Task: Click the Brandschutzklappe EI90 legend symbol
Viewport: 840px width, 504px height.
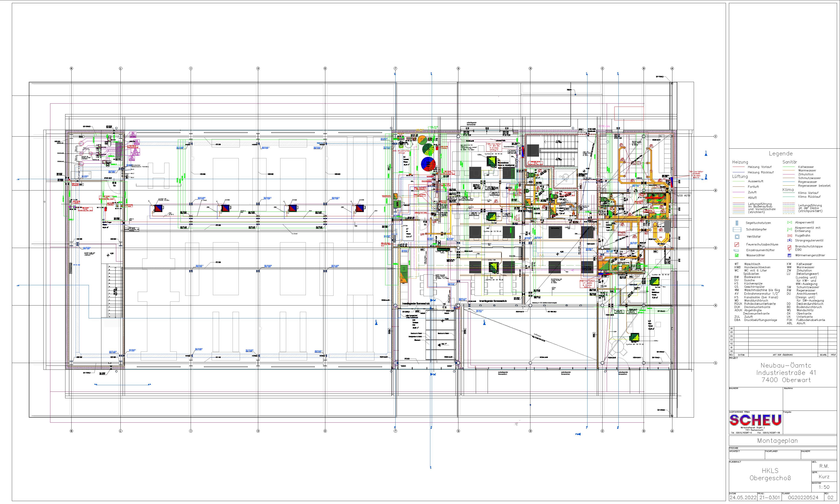Action: pyautogui.click(x=790, y=248)
